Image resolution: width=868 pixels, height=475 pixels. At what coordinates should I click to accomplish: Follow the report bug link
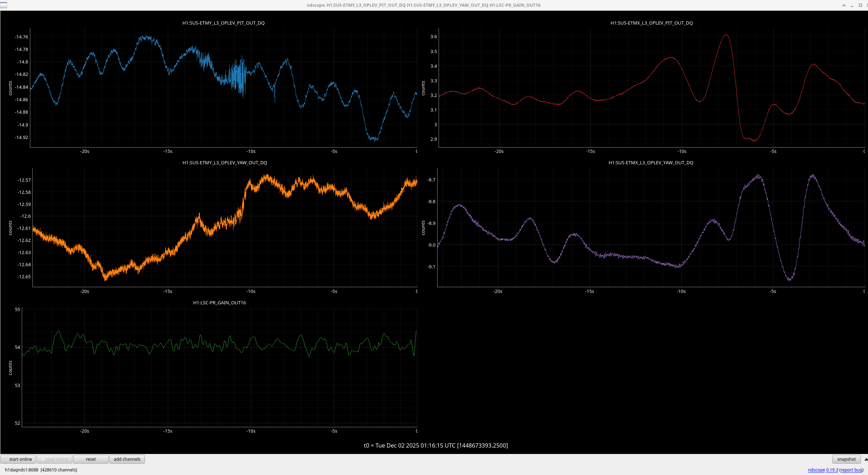[851, 470]
